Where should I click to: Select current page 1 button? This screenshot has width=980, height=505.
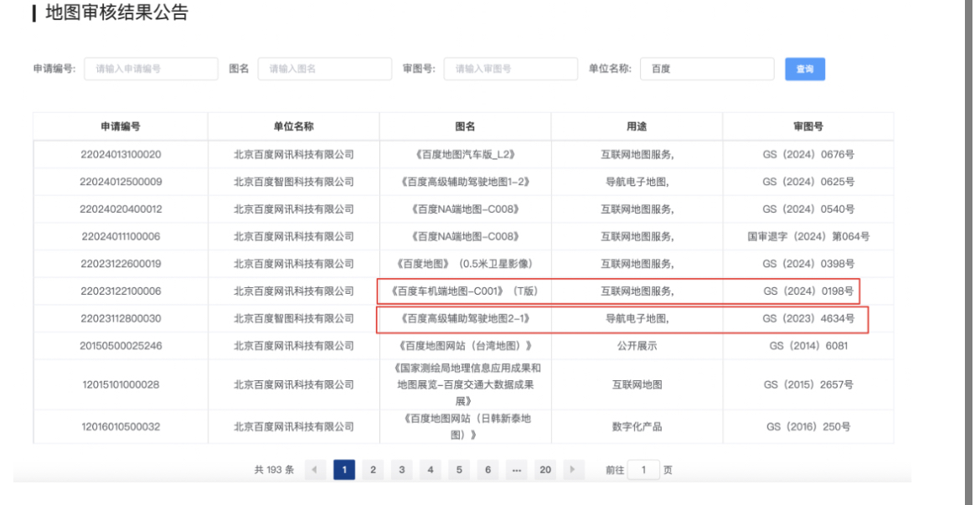click(x=343, y=470)
